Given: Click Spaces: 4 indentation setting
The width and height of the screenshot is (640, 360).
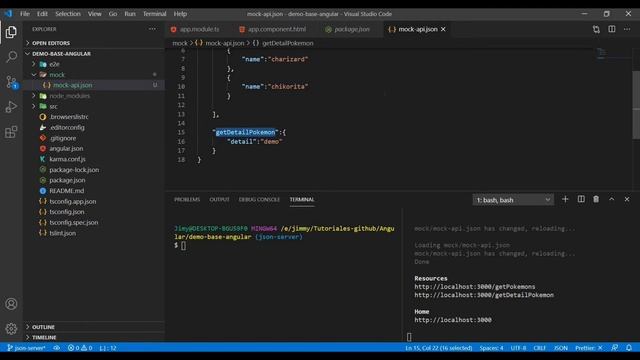Looking at the screenshot, I should click(491, 348).
